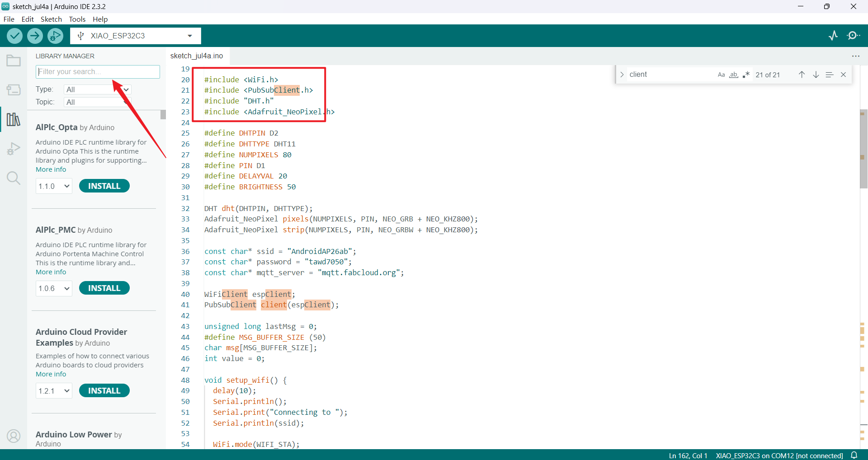The image size is (868, 460).
Task: Select the sketch_jul4a.ino tab
Action: 197,56
